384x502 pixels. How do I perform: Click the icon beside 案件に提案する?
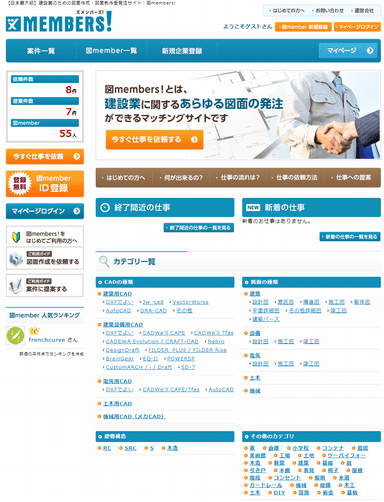16,286
